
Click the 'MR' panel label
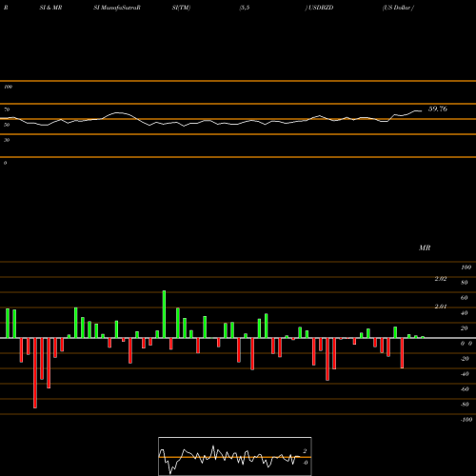[x=425, y=248]
